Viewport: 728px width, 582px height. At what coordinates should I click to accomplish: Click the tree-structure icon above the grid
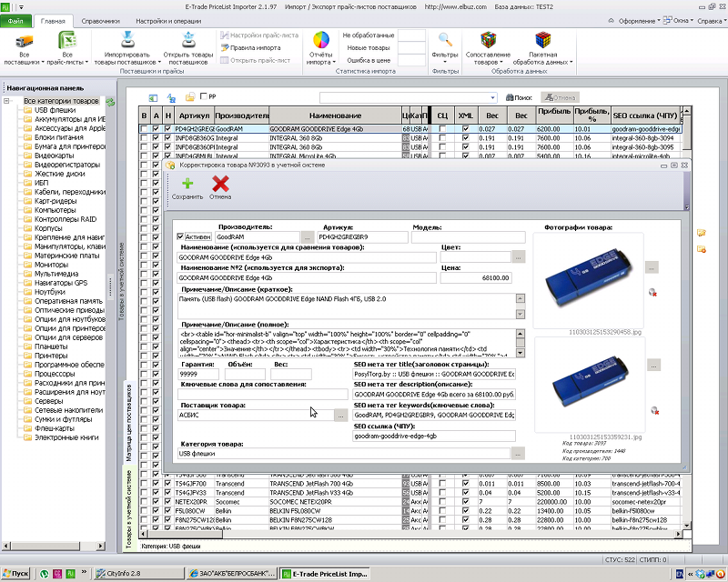(171, 98)
